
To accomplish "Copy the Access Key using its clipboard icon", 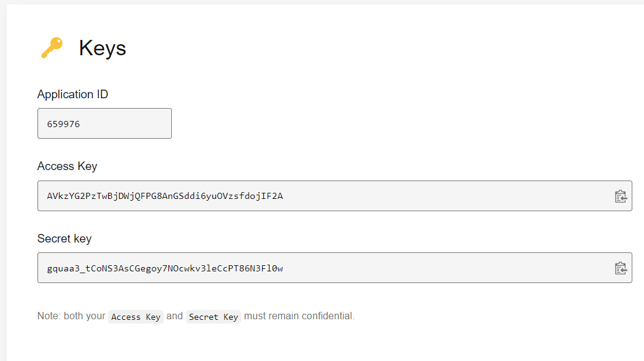I will click(x=620, y=196).
